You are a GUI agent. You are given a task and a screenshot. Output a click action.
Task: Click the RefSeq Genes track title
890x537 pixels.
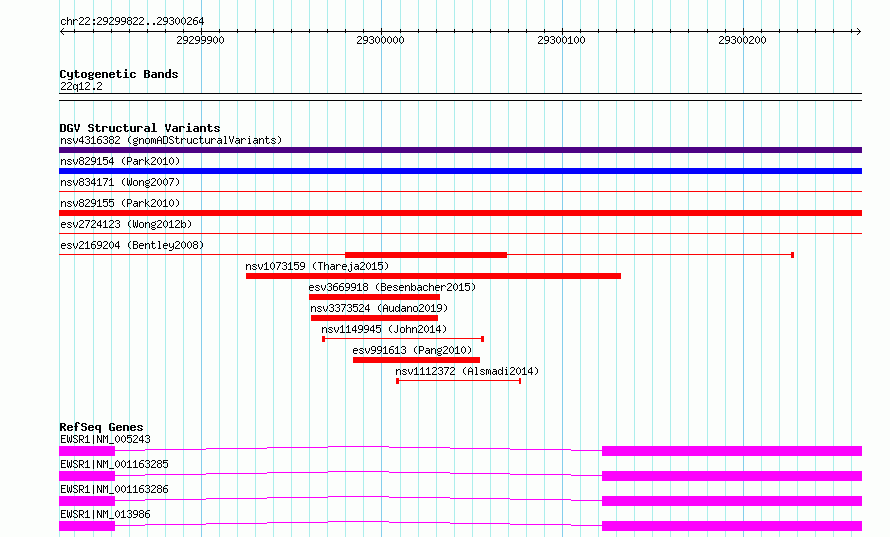tap(101, 427)
